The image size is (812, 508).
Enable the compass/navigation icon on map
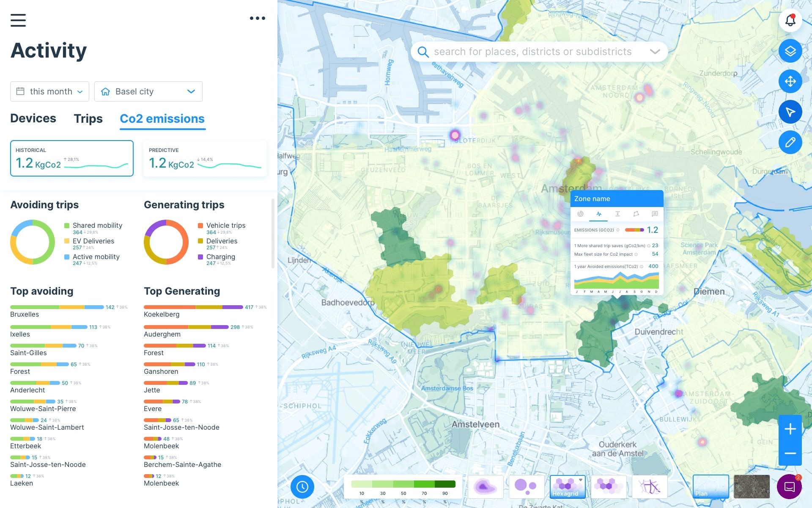[790, 111]
